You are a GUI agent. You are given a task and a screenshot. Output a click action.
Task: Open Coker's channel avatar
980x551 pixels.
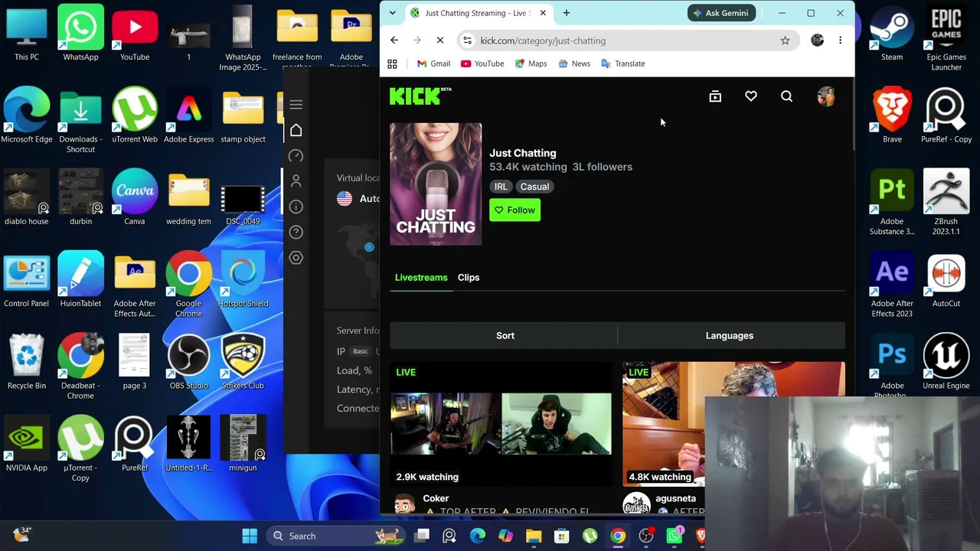[x=404, y=504]
